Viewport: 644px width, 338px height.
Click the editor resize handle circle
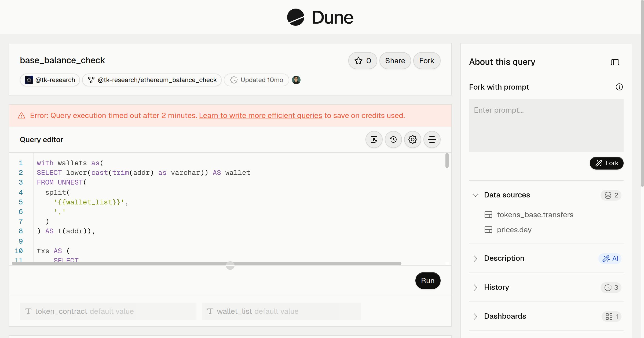pos(230,266)
